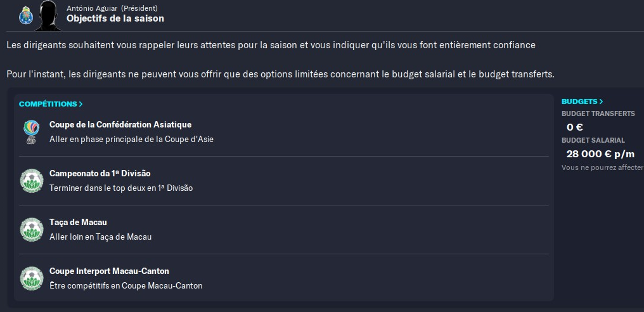The image size is (644, 312).
Task: Click the Asian Confederation Cup logo
Action: (x=31, y=131)
